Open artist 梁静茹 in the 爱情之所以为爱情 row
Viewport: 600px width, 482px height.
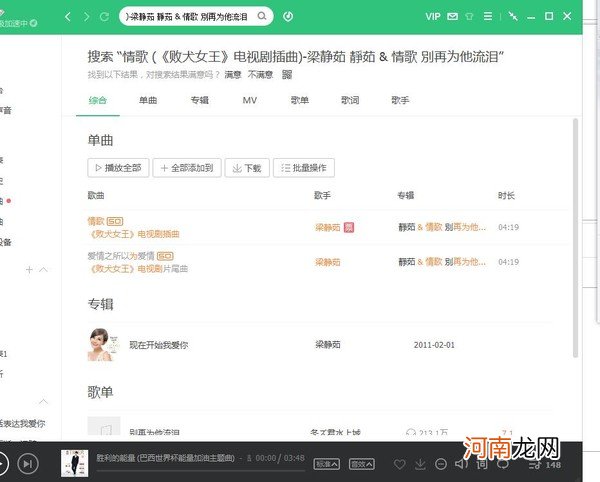point(328,262)
